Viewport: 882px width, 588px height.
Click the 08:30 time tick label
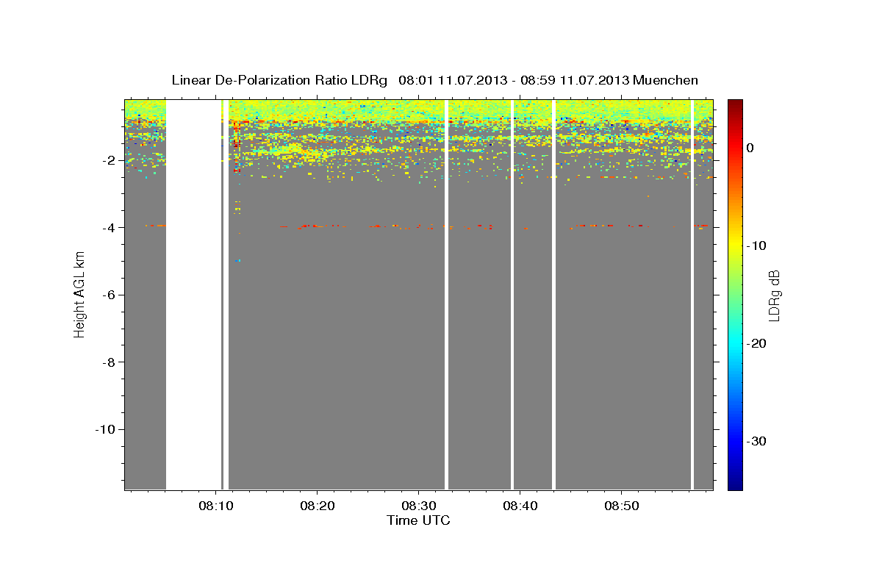(418, 506)
